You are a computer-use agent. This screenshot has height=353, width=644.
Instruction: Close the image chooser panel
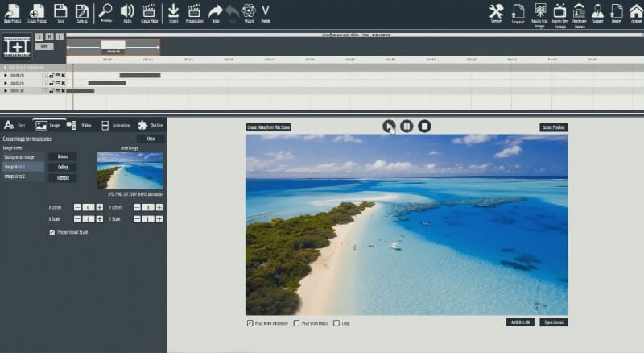click(151, 139)
